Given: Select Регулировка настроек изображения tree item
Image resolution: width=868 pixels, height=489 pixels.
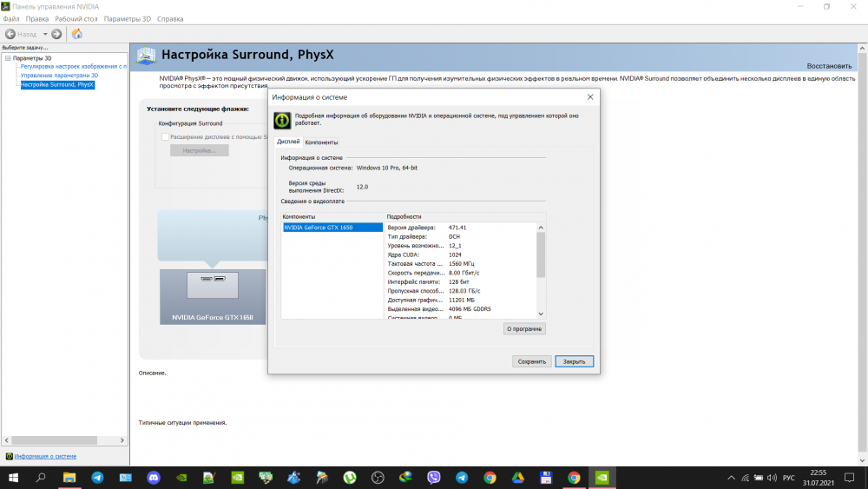Looking at the screenshot, I should tap(74, 67).
